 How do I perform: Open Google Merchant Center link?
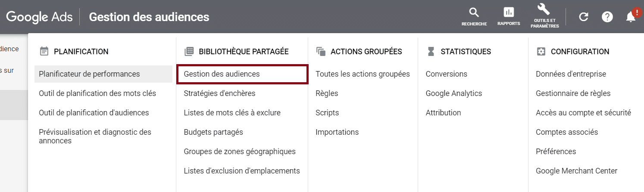click(576, 171)
